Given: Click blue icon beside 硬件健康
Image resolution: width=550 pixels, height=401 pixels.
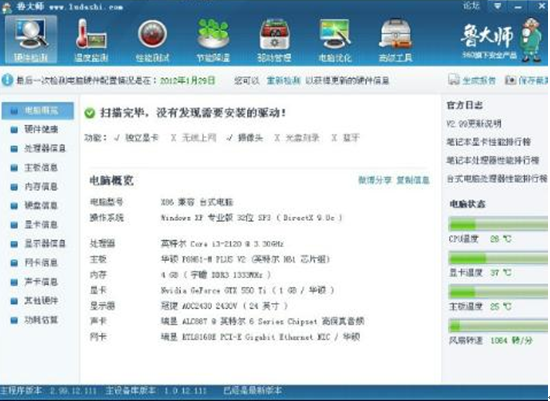Looking at the screenshot, I should pos(14,130).
